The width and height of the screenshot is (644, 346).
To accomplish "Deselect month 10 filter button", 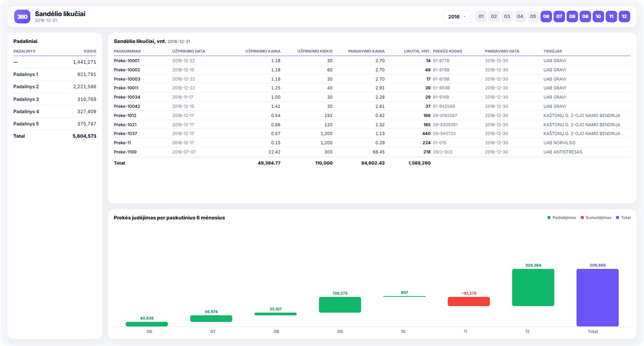I will [598, 17].
